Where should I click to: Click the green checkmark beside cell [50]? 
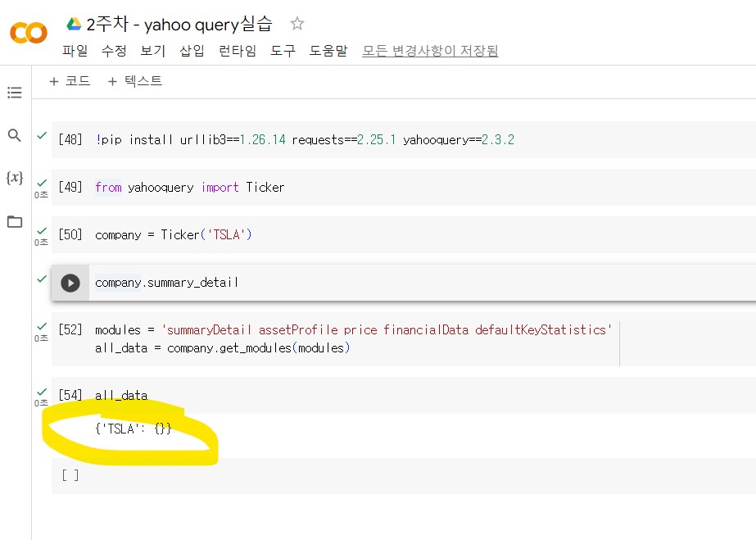(42, 230)
